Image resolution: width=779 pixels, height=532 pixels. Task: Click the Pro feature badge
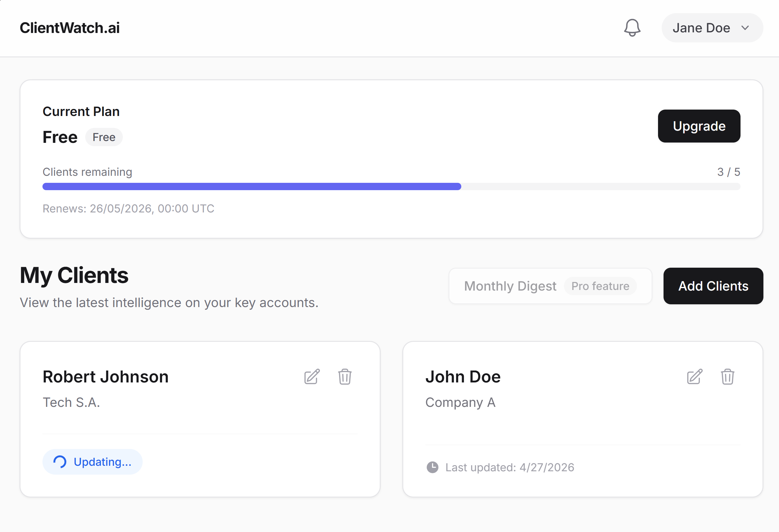tap(600, 286)
